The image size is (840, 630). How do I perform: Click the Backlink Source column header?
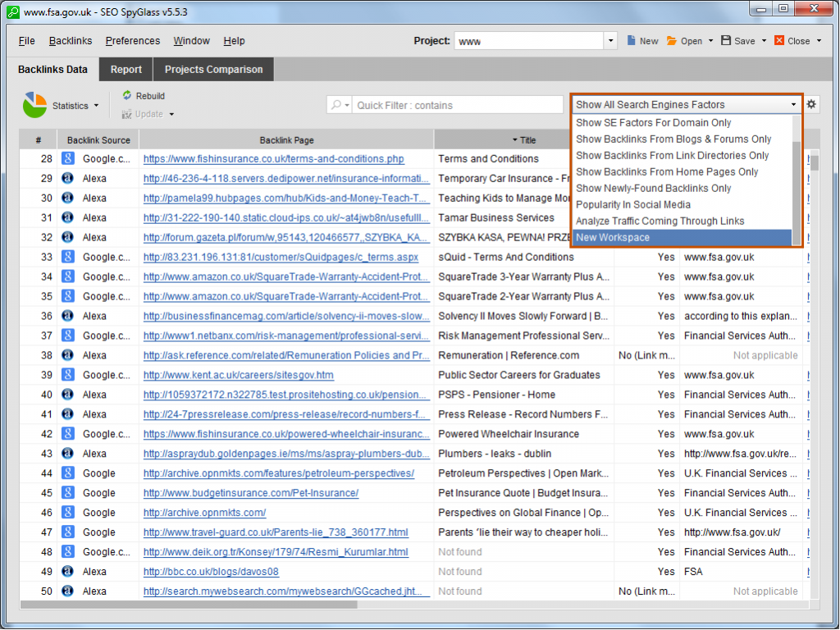(98, 140)
